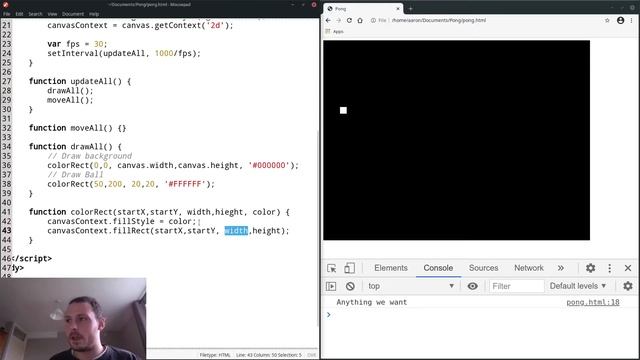Click the '#000000' string on line 36
The width and height of the screenshot is (640, 360).
coord(269,165)
